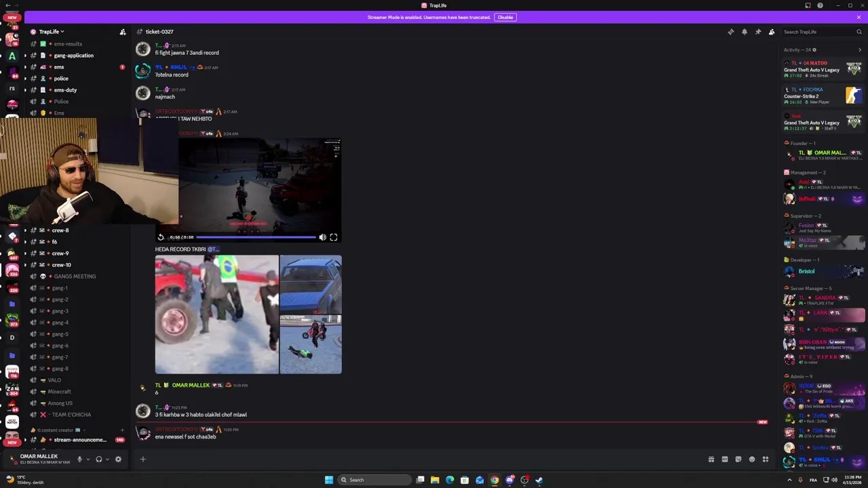Click the Windows taskbar Search box

(375, 480)
